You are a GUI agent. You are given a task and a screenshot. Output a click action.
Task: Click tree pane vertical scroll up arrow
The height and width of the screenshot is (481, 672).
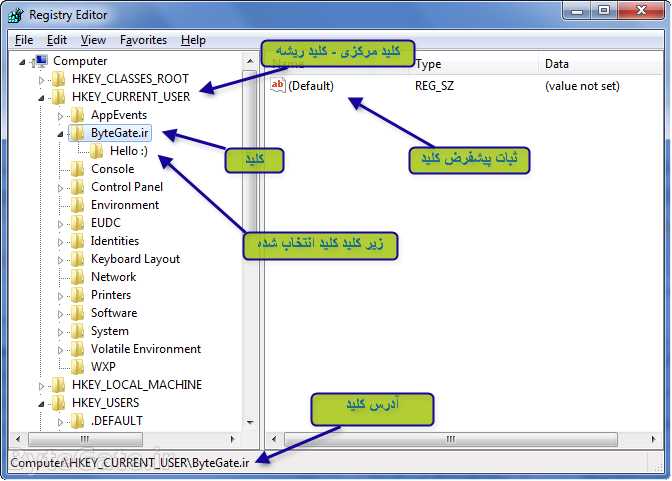(x=250, y=61)
